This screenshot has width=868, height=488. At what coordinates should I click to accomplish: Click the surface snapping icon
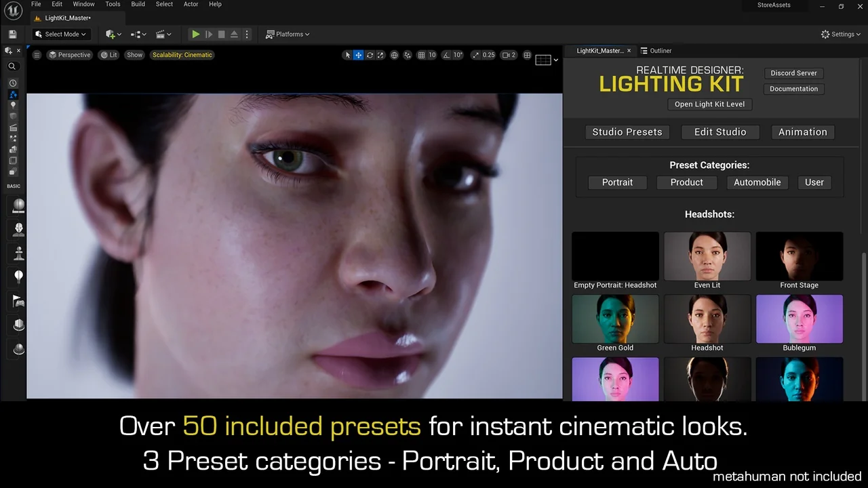(408, 55)
